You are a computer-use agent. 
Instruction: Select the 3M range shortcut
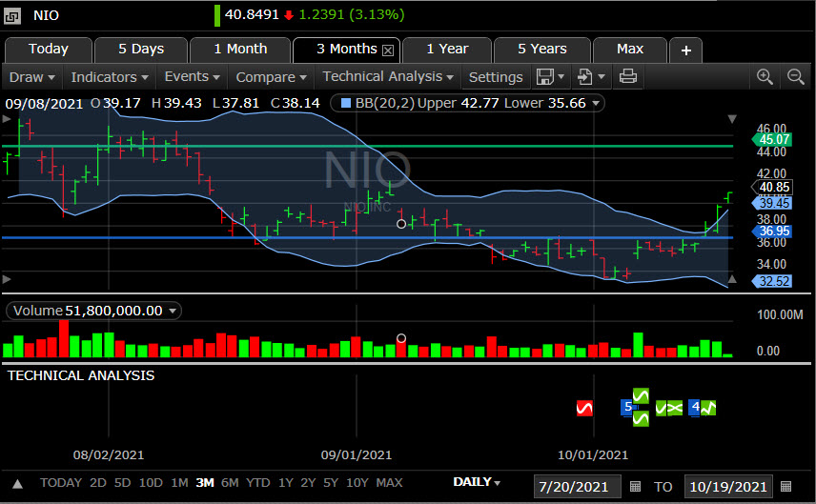(205, 483)
